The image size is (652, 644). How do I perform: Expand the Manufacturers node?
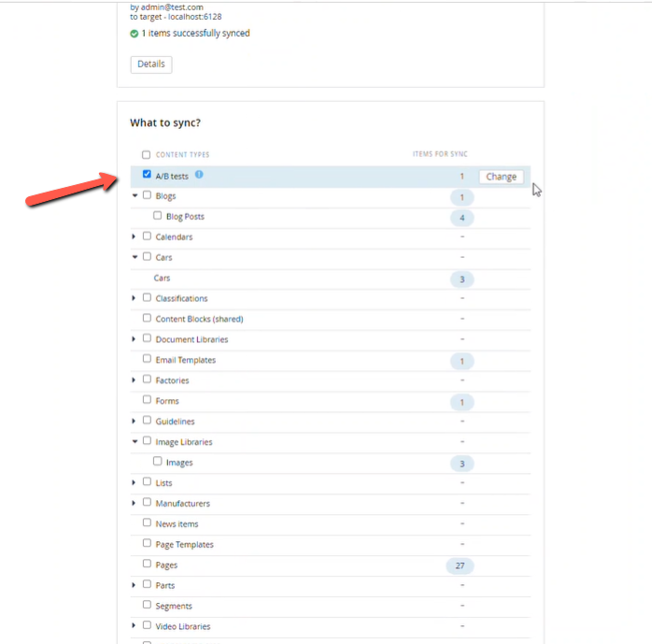click(134, 503)
